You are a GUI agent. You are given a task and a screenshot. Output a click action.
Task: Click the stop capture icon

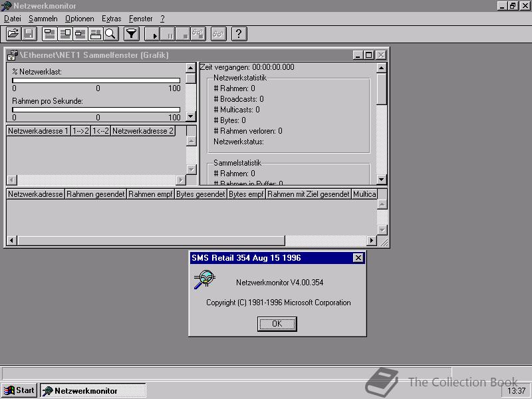(183, 34)
